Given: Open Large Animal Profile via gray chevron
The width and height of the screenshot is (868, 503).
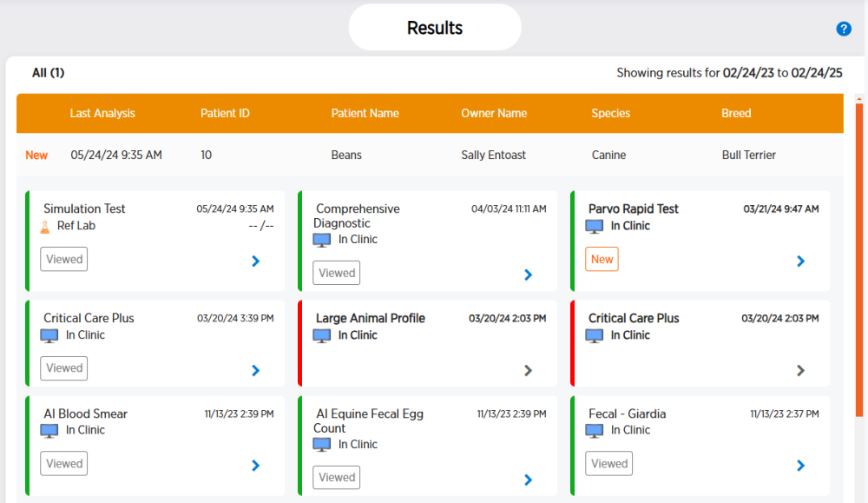Looking at the screenshot, I should coord(528,370).
